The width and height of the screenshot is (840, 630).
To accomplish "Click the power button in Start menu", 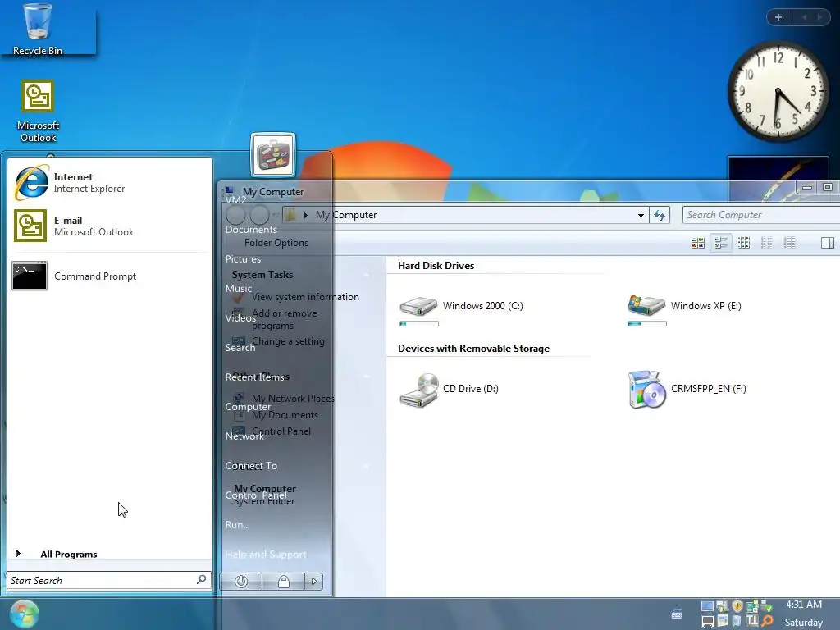I will tap(241, 582).
